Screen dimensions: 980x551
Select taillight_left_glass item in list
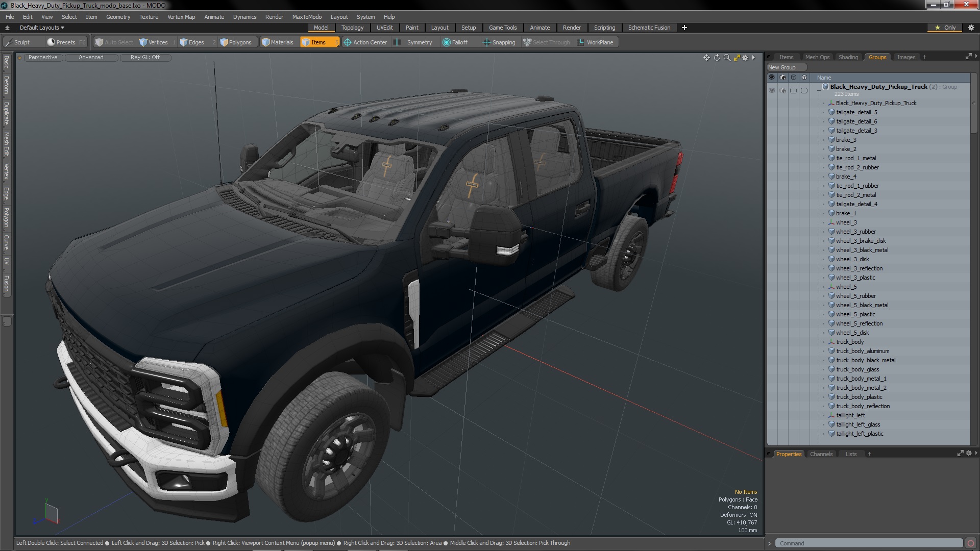point(858,424)
